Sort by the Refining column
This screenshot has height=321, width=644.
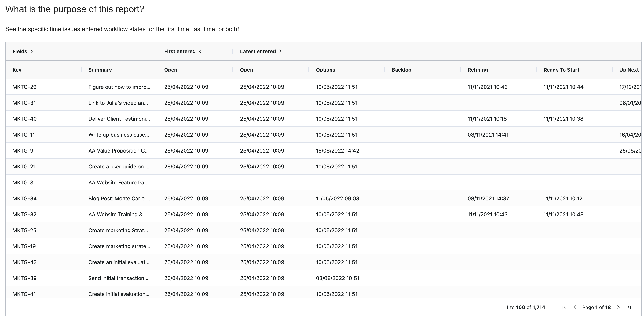478,70
